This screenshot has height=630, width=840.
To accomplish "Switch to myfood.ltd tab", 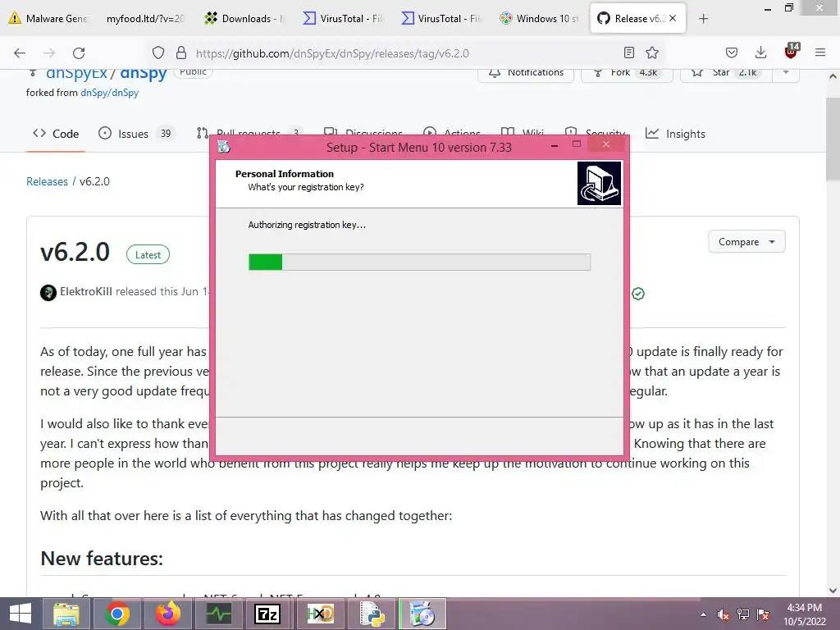I will (x=144, y=19).
